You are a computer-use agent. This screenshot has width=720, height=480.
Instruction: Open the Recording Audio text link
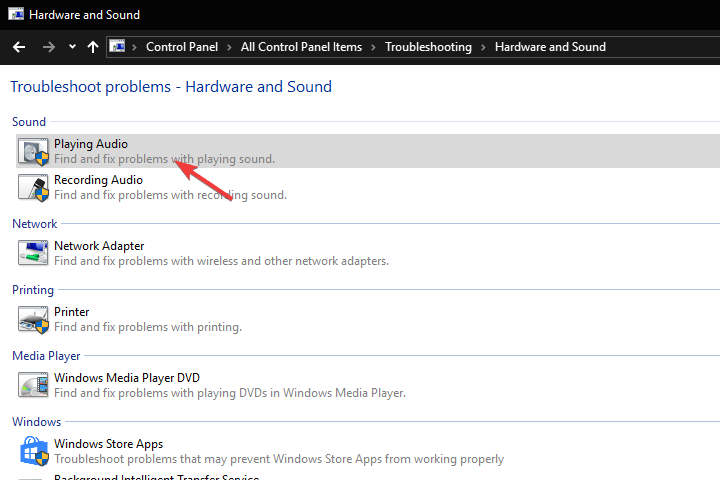tap(98, 180)
